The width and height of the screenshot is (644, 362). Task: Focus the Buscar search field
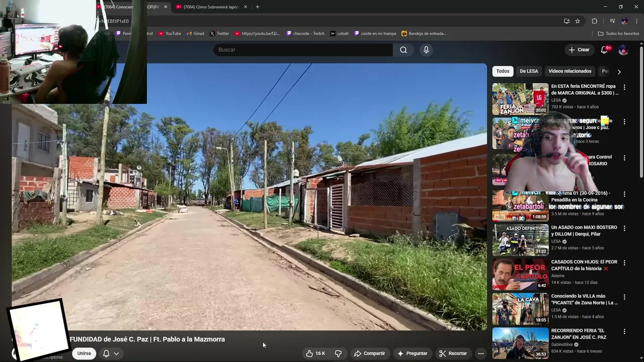point(303,50)
